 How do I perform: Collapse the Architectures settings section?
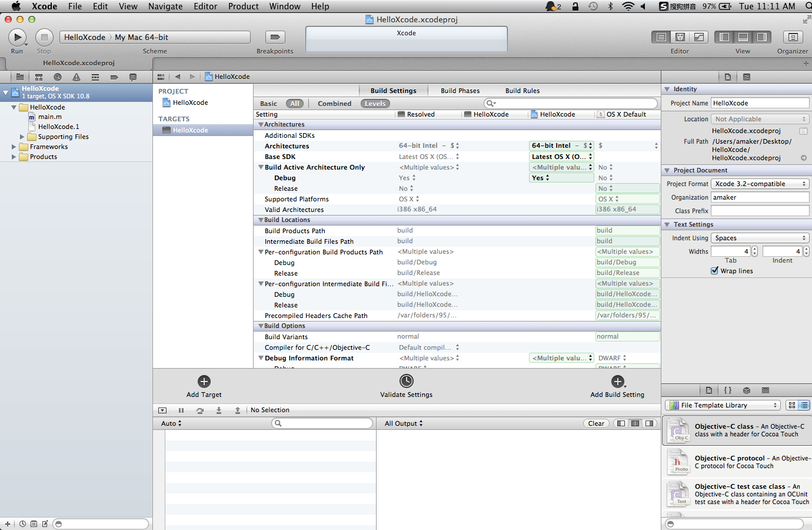click(261, 125)
